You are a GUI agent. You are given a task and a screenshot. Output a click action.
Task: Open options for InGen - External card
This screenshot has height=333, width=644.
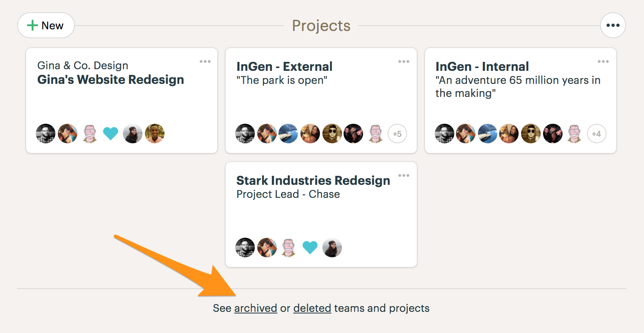click(404, 61)
